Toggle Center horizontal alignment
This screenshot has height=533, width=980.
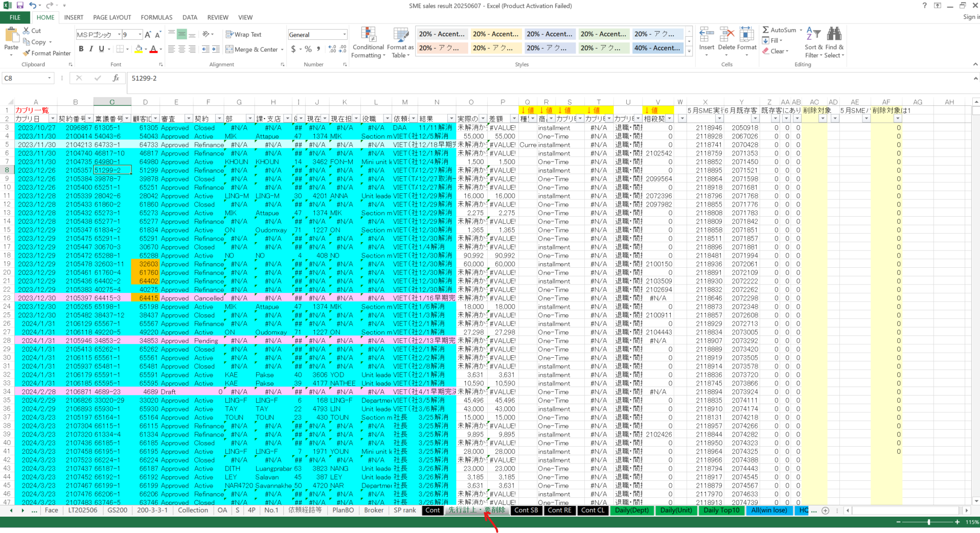point(181,49)
